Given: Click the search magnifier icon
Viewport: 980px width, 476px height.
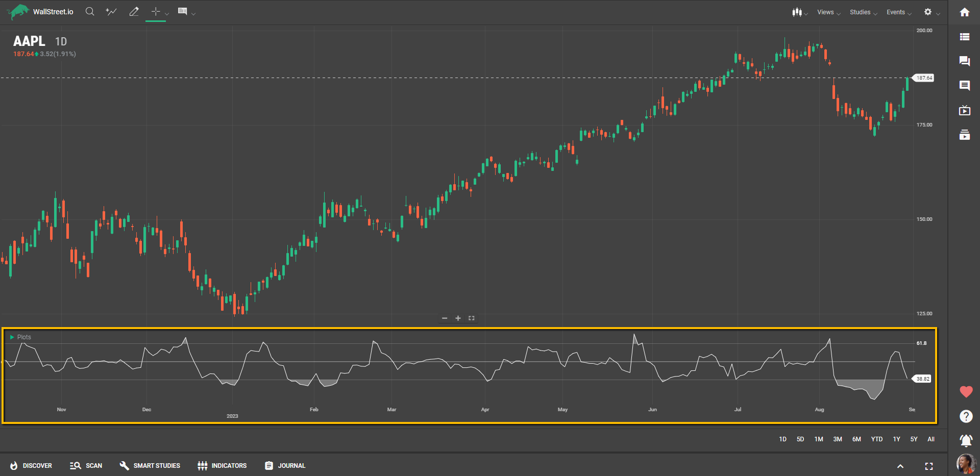Looking at the screenshot, I should pos(90,12).
